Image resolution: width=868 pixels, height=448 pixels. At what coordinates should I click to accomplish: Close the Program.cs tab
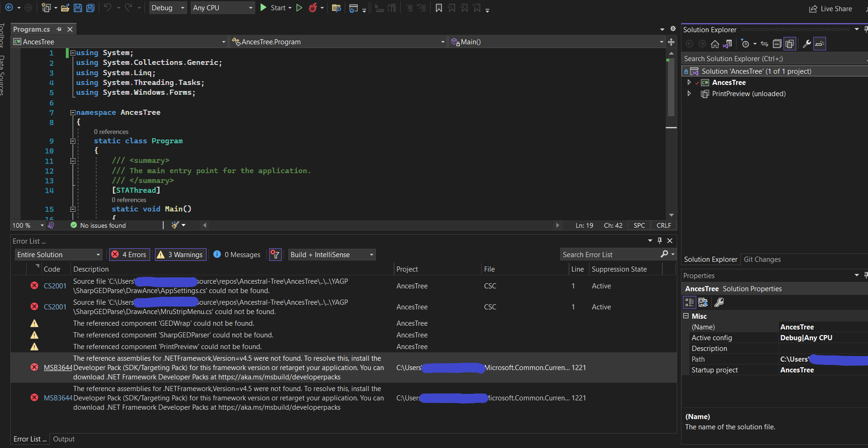pos(70,29)
